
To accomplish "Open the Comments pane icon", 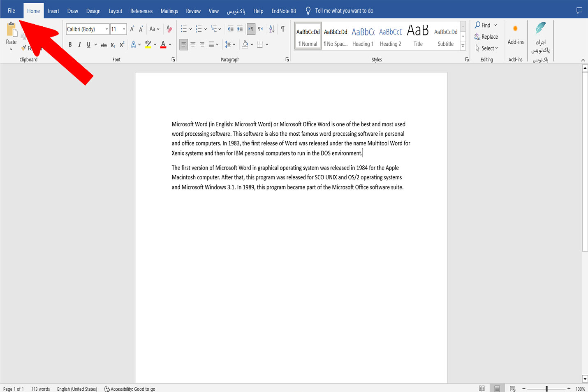I will [579, 11].
